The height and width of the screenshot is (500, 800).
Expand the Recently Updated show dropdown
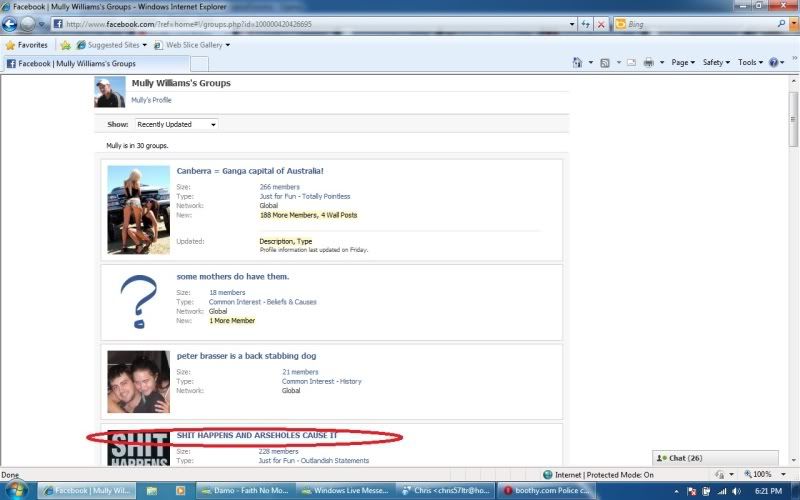176,124
